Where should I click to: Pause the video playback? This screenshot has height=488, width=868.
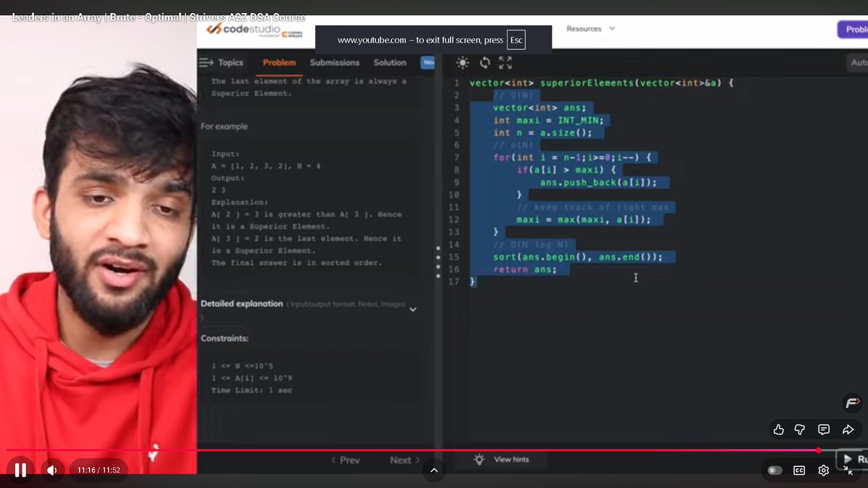(20, 469)
